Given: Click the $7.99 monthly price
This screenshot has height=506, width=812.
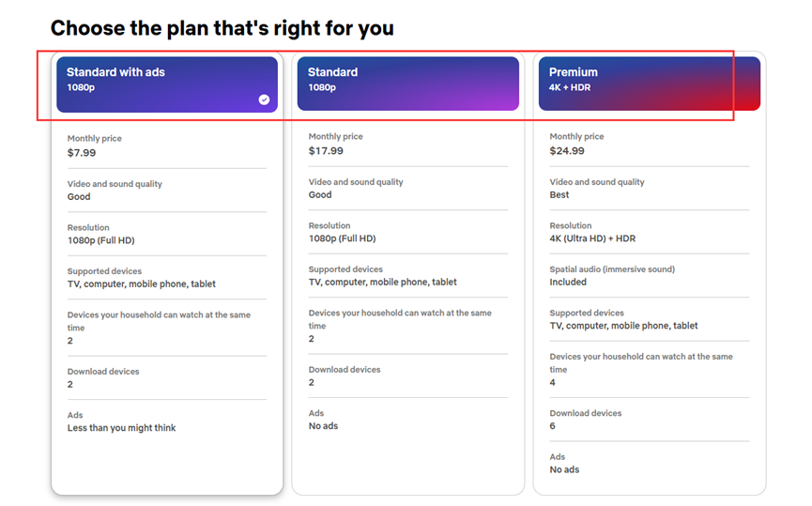Looking at the screenshot, I should 82,152.
